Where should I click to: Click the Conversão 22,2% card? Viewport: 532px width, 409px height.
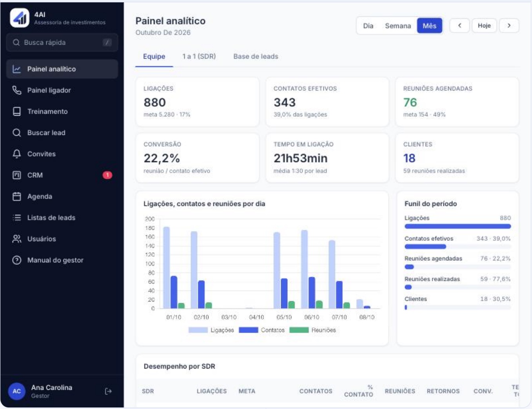197,158
